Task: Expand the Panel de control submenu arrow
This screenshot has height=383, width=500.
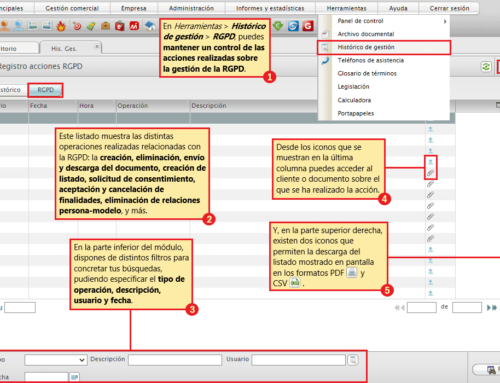Action: pos(445,21)
